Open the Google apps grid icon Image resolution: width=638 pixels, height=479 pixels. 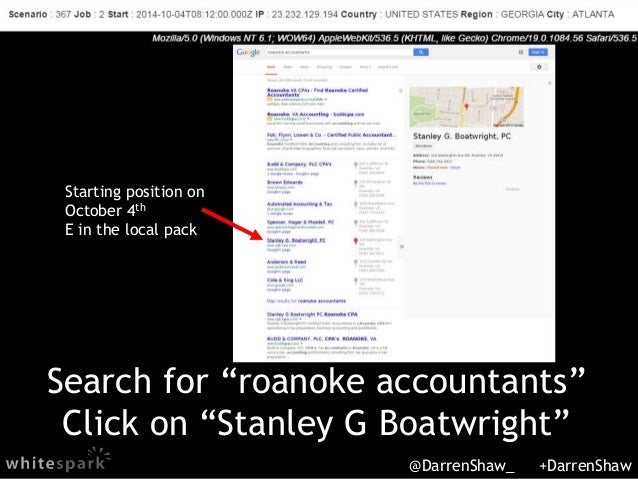521,52
